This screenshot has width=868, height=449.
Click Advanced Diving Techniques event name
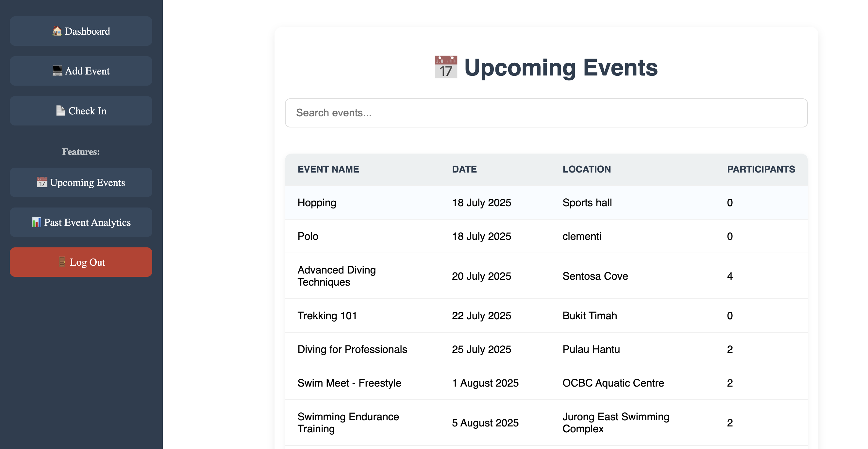pyautogui.click(x=336, y=276)
